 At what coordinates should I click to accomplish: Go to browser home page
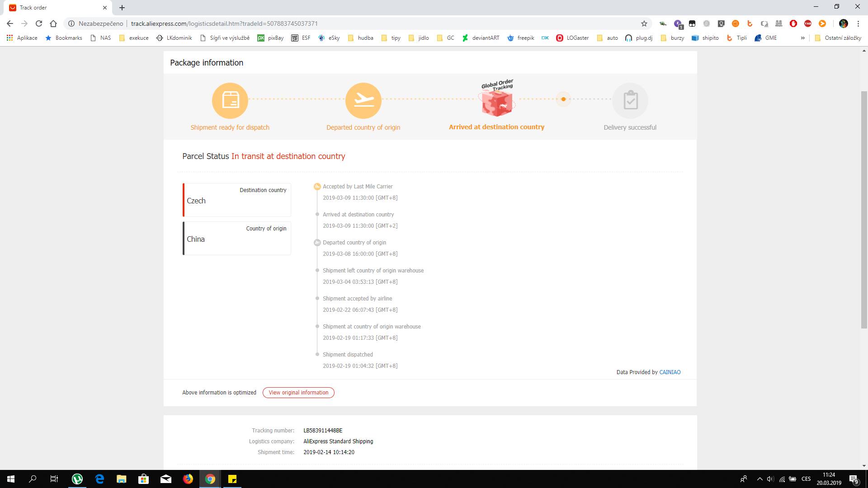coord(53,23)
